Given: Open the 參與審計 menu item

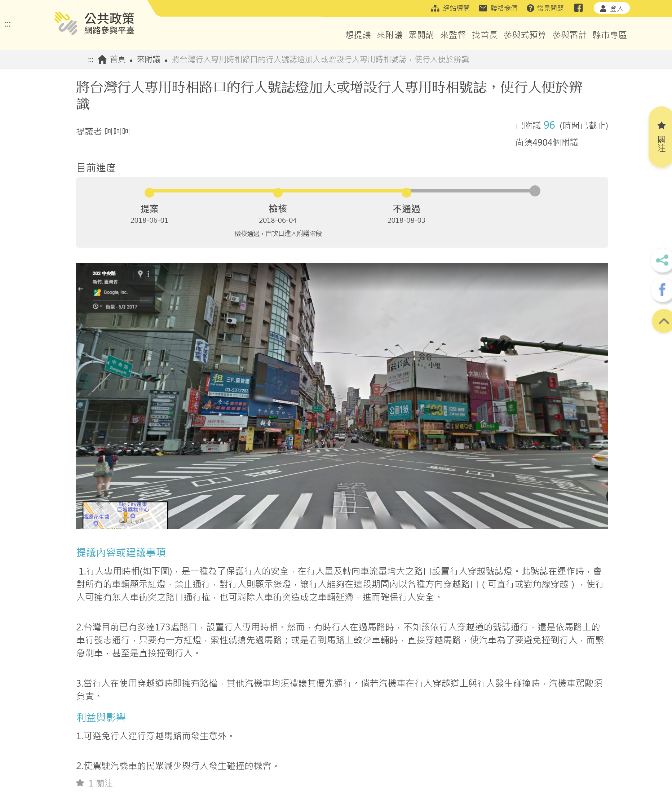Looking at the screenshot, I should [x=569, y=35].
